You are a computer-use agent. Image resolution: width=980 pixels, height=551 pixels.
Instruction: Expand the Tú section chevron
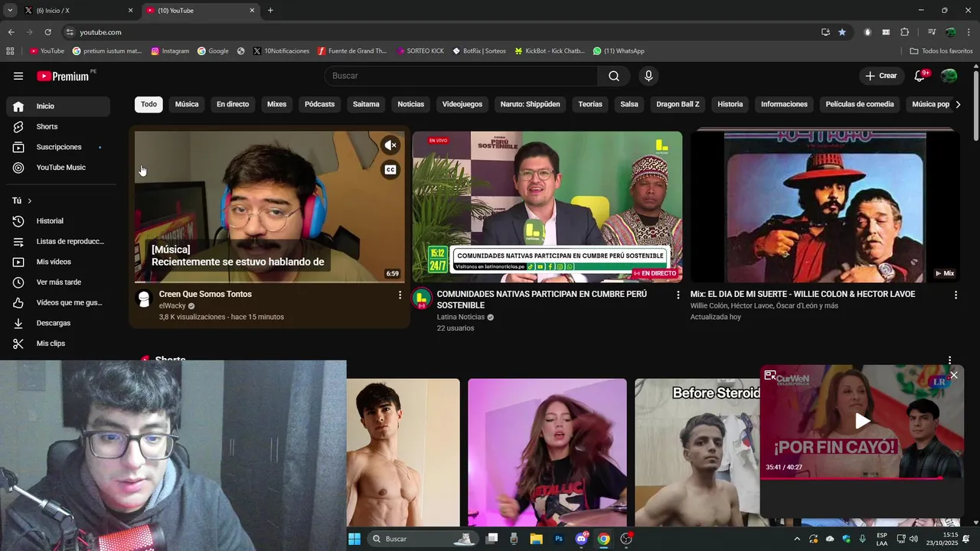pyautogui.click(x=30, y=201)
